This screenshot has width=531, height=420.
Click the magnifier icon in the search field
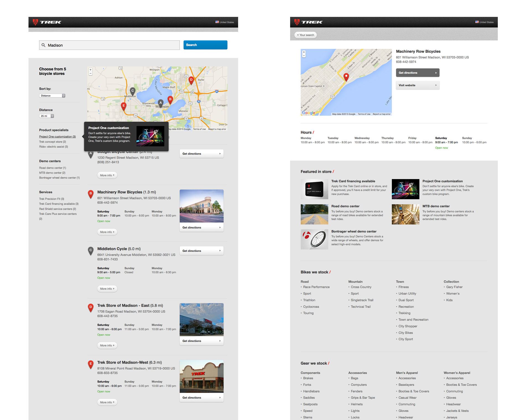pyautogui.click(x=43, y=45)
